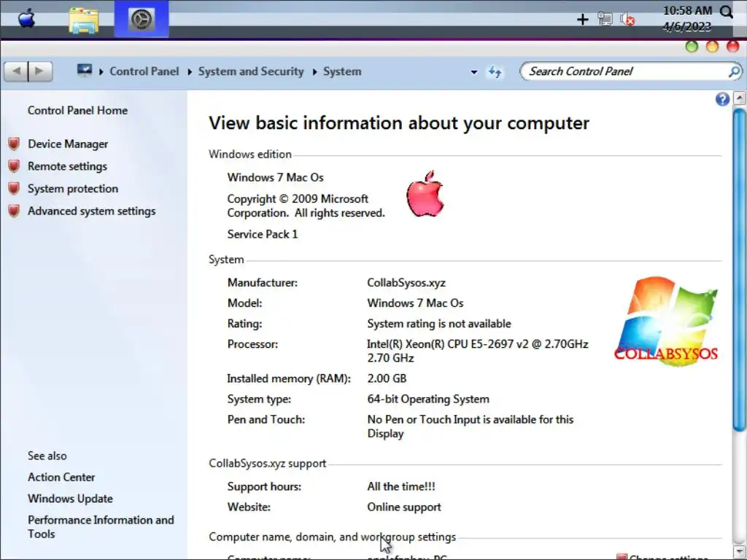747x560 pixels.
Task: Open Performance Information and Tools
Action: pos(101,526)
